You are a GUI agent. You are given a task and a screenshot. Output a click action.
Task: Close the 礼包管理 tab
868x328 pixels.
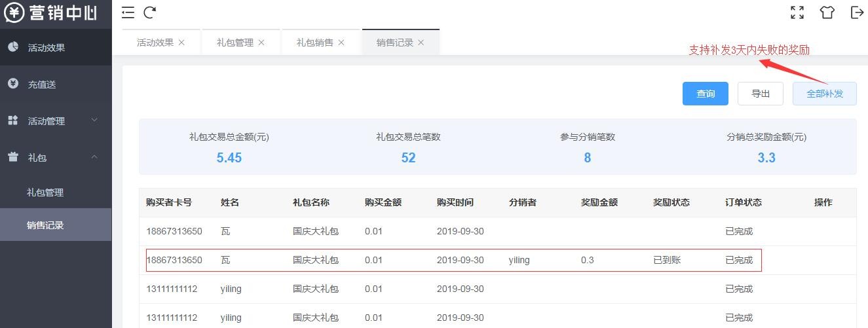261,43
